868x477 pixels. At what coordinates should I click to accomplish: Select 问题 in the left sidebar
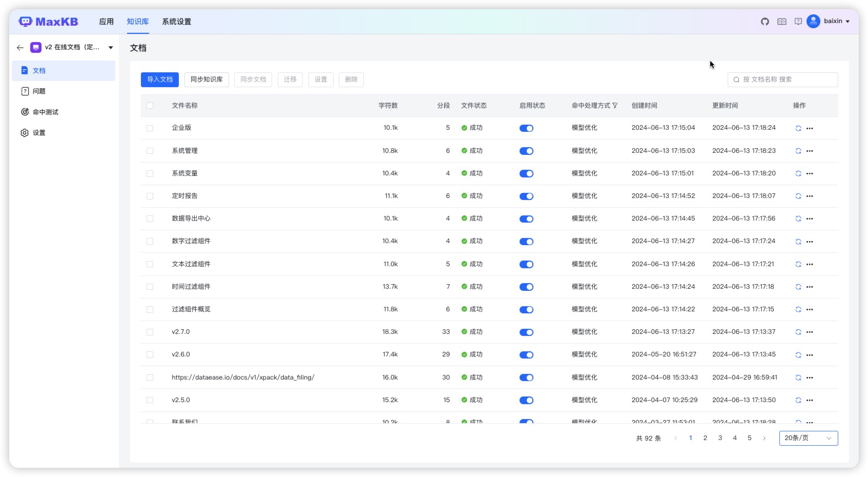(x=39, y=91)
